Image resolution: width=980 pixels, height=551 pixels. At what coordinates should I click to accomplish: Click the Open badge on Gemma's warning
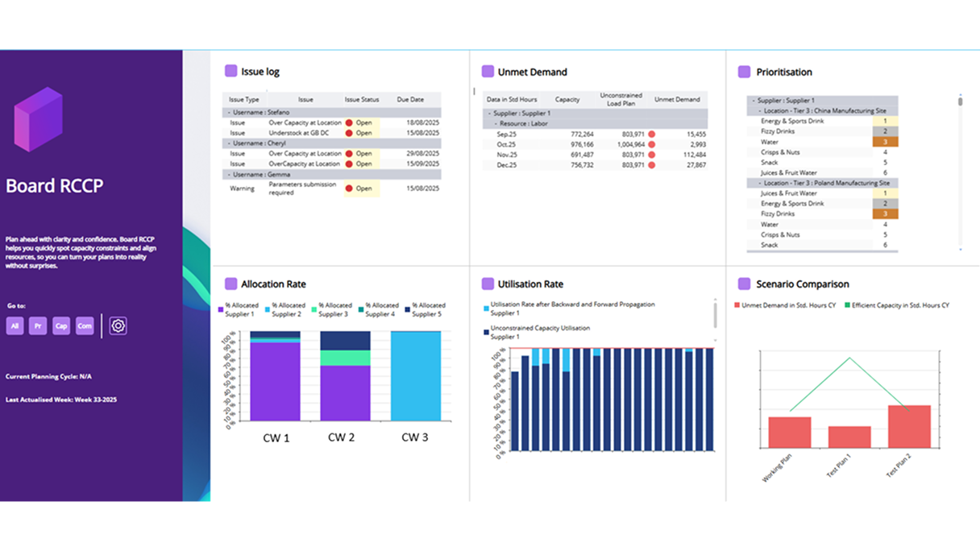360,188
